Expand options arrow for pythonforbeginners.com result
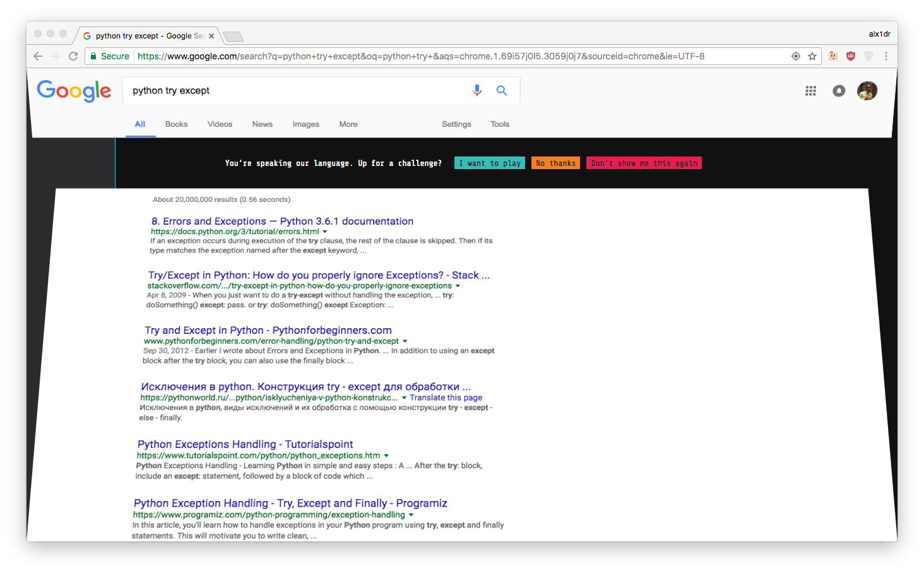 pos(405,341)
